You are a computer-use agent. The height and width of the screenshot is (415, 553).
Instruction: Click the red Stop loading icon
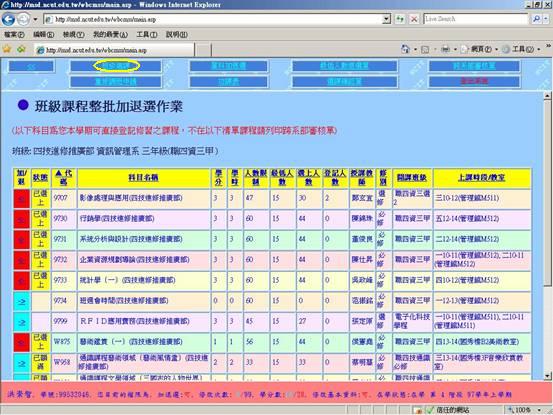414,19
